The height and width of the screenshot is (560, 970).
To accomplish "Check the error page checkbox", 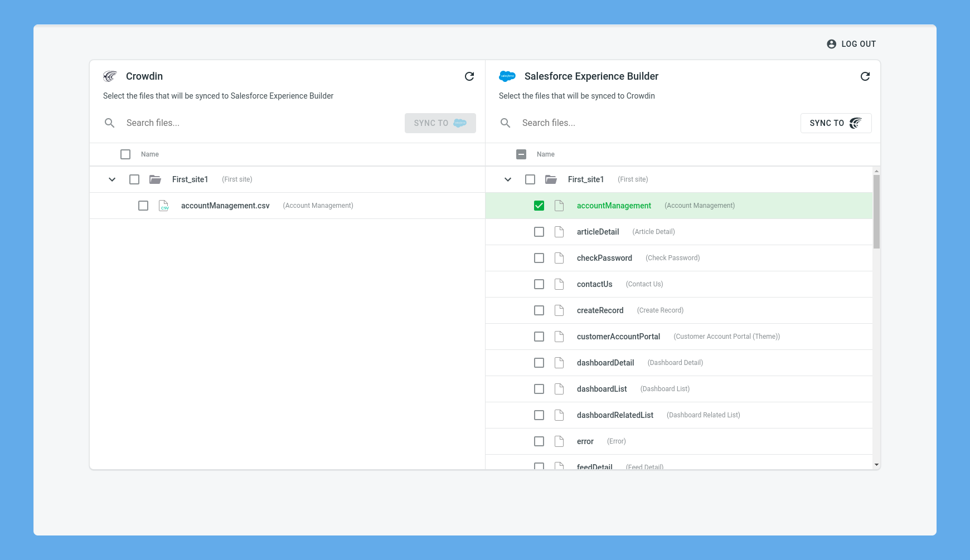I will tap(539, 441).
